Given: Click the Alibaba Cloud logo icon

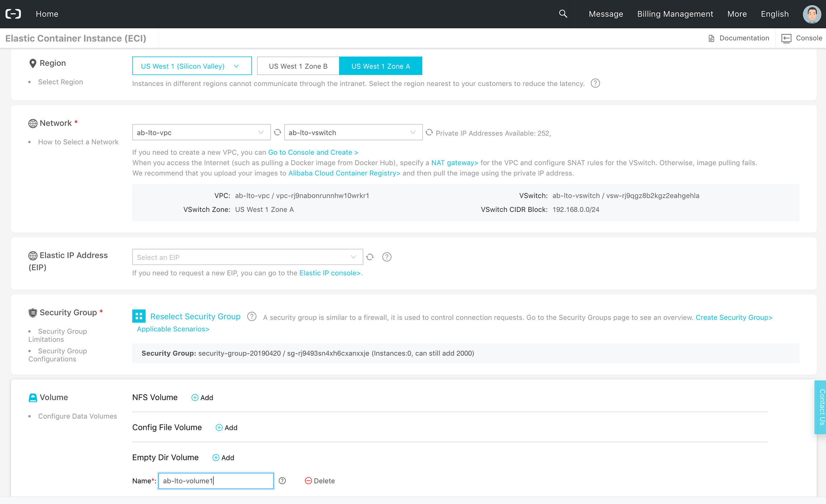Looking at the screenshot, I should tap(13, 14).
